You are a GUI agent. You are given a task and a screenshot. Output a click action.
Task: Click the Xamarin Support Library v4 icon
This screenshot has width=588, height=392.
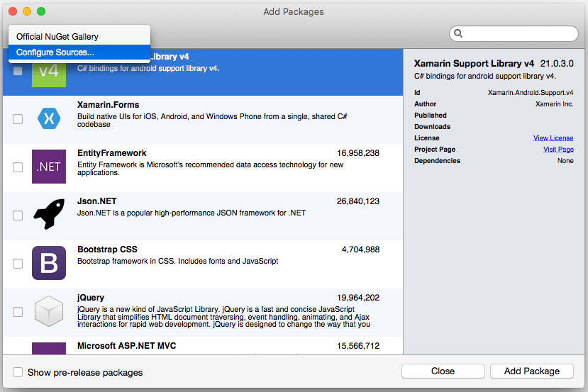[x=49, y=74]
